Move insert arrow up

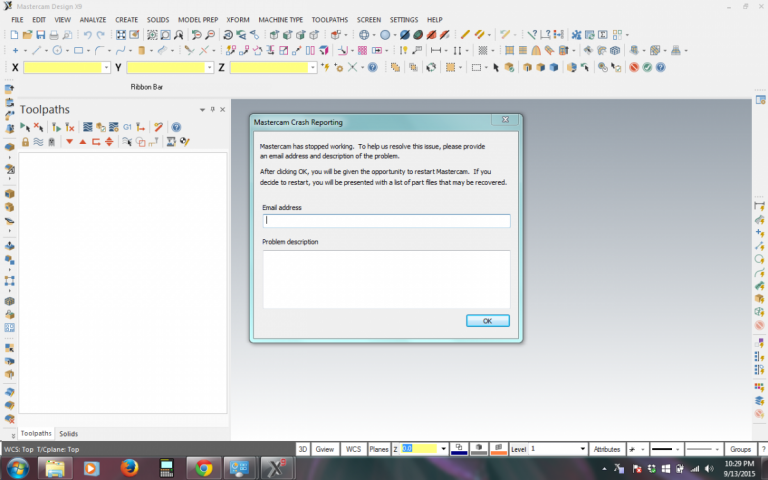83,142
